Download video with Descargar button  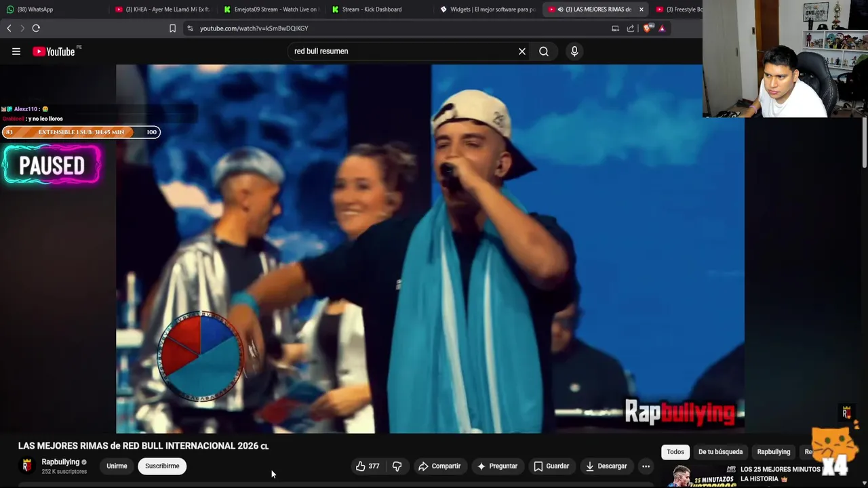point(606,466)
